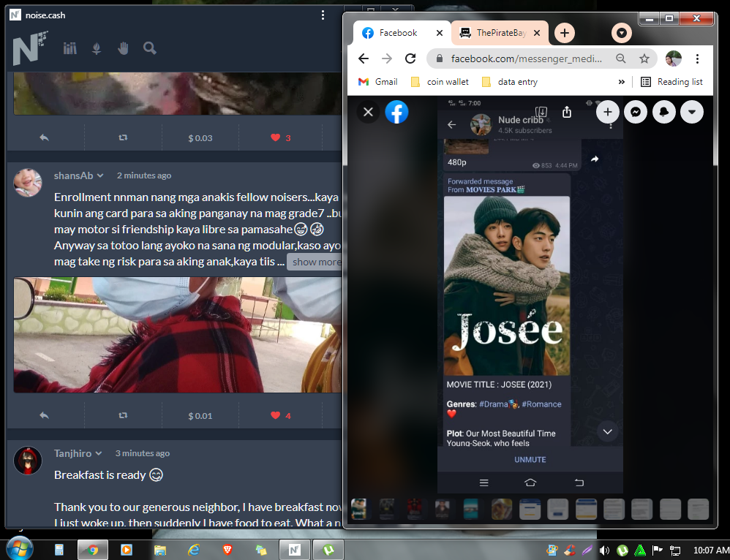Click the noise.cash N logo
Screen dimensions: 730x560
pyautogui.click(x=30, y=48)
